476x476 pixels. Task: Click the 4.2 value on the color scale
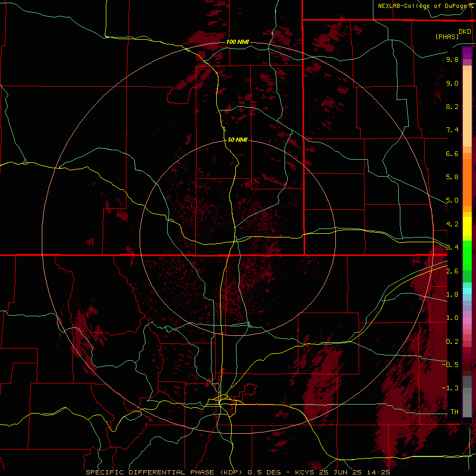click(452, 224)
